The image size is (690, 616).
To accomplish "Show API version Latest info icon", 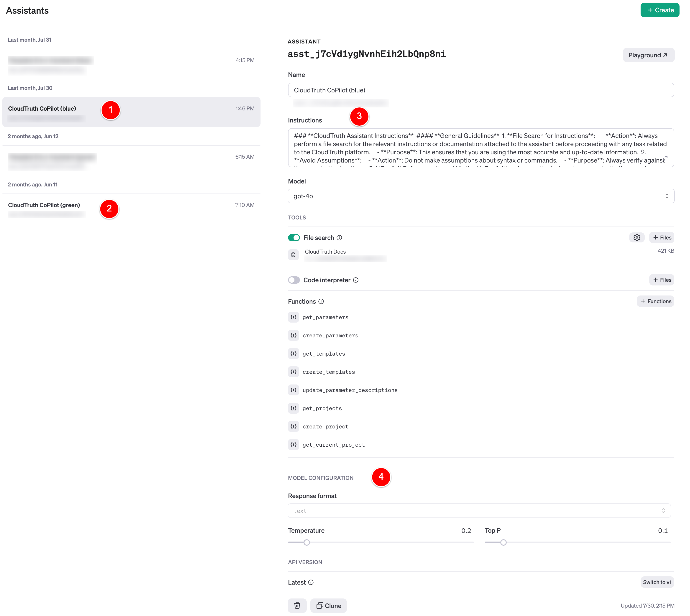I will coord(311,582).
